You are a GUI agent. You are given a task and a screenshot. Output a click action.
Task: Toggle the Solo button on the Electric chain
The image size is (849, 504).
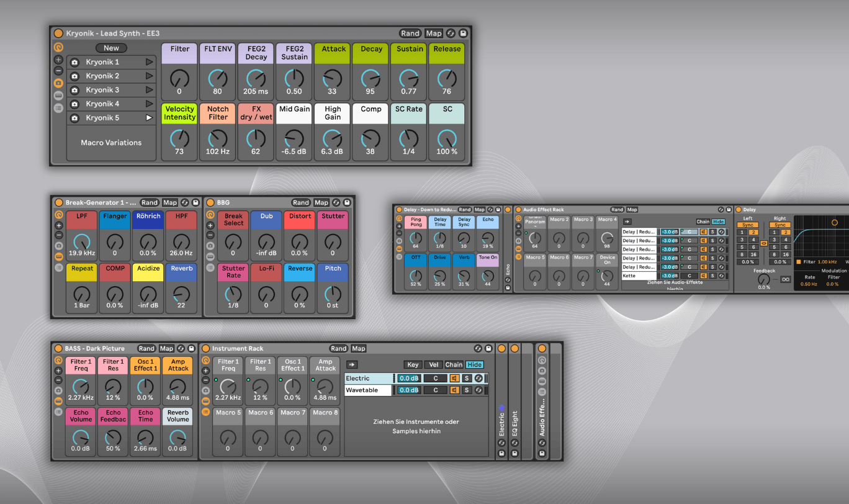[x=467, y=378]
